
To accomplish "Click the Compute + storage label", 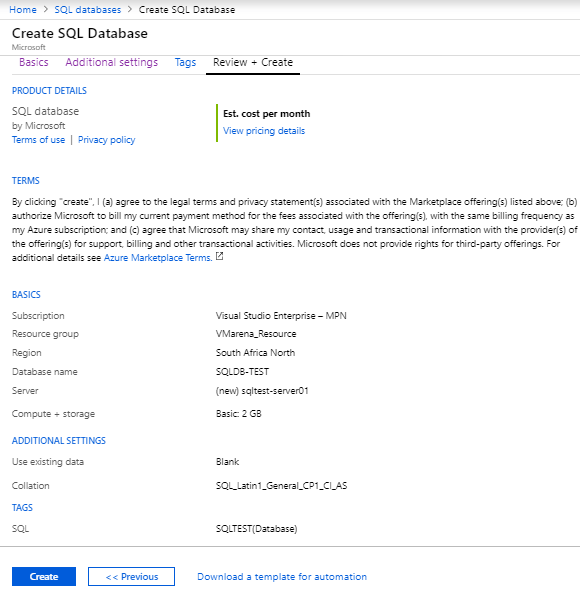I will [x=53, y=414].
